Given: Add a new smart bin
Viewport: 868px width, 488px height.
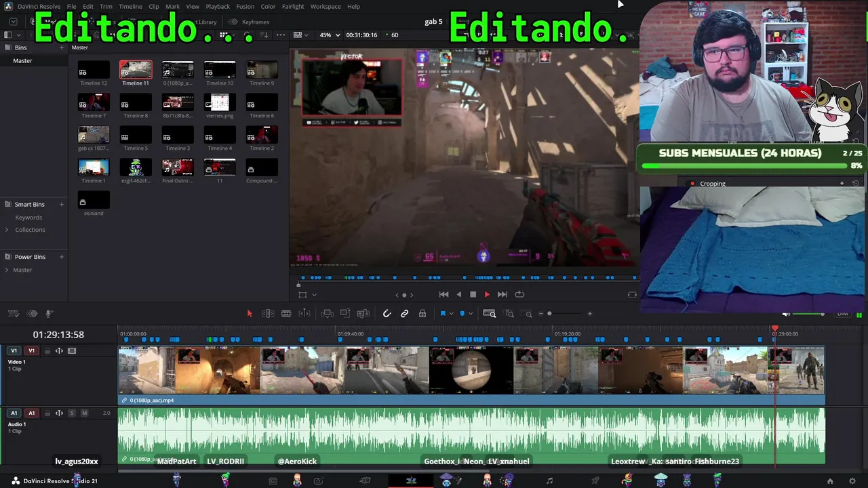Looking at the screenshot, I should click(62, 204).
